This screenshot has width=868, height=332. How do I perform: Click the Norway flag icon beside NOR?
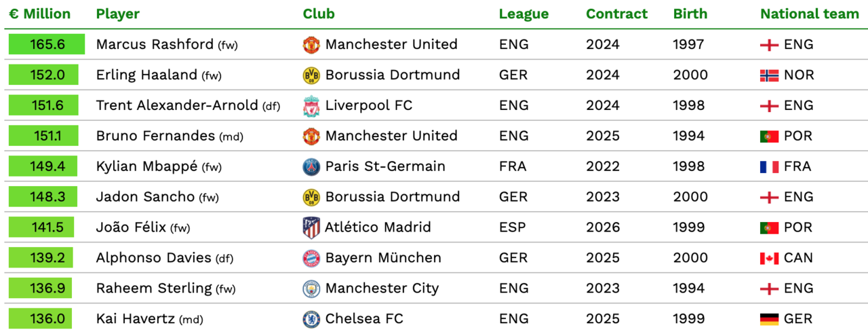click(x=769, y=75)
